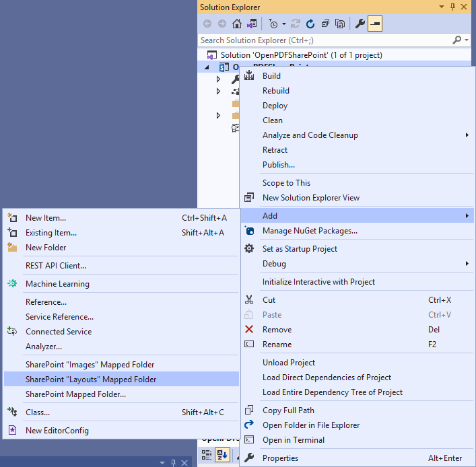
Task: Open Properties at bottom of context menu
Action: click(x=357, y=458)
